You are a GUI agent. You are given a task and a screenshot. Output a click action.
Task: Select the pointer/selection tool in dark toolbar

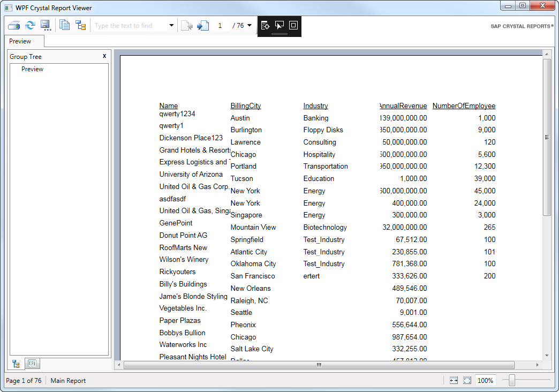coord(279,25)
